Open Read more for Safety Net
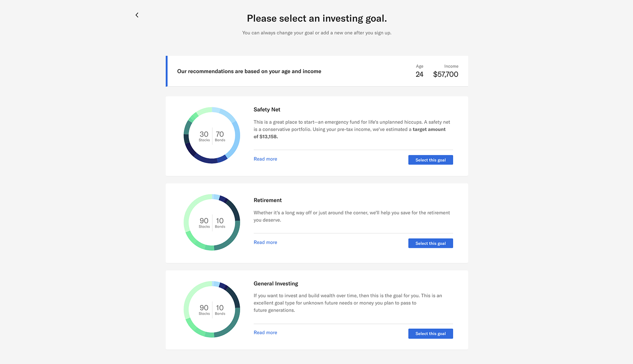 point(265,159)
